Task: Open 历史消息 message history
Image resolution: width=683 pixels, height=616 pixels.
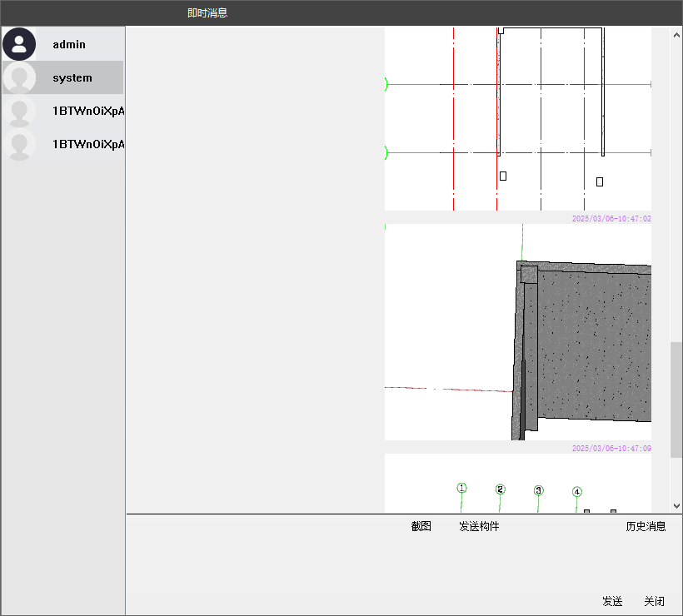Action: [646, 526]
